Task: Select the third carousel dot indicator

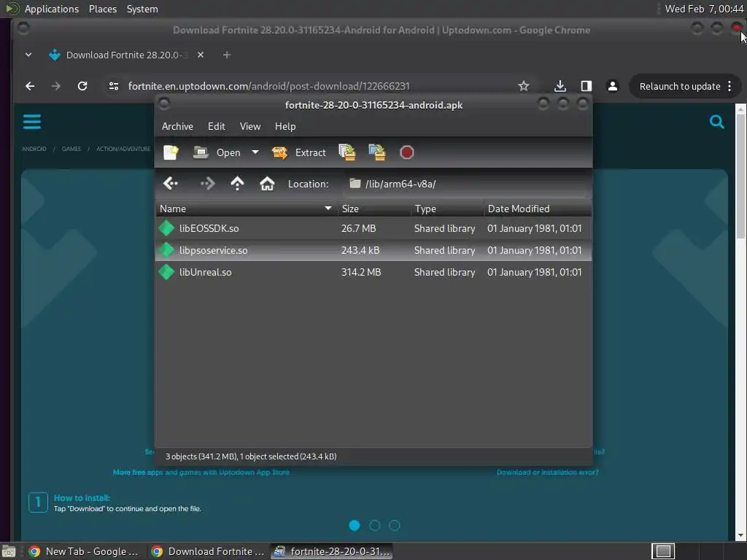Action: pyautogui.click(x=395, y=525)
